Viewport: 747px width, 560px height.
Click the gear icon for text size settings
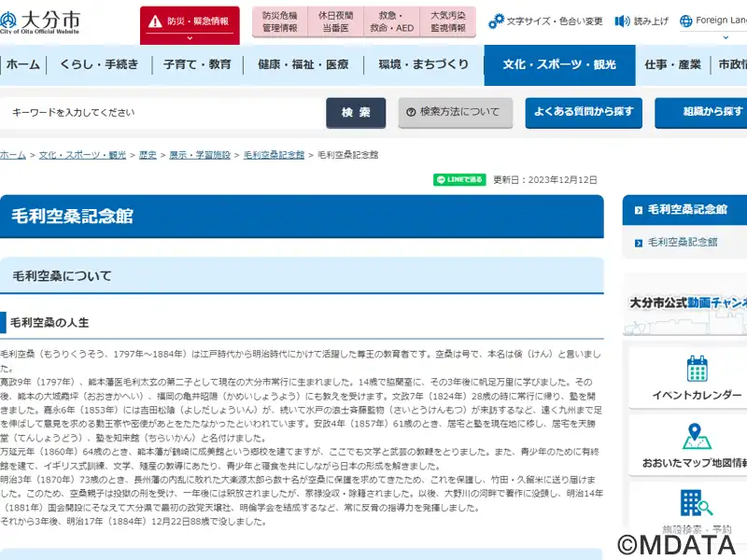coord(496,21)
